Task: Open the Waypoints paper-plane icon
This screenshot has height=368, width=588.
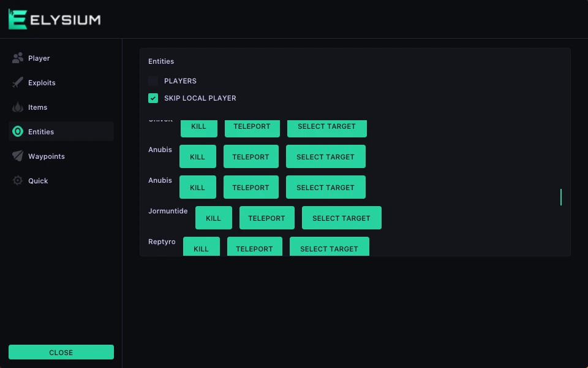Action: [x=18, y=156]
